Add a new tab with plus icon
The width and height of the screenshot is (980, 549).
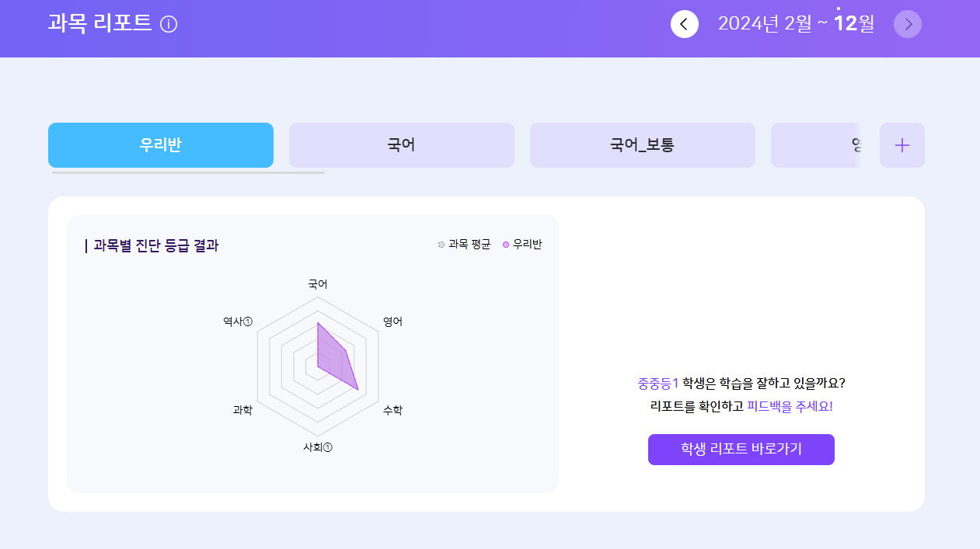pos(902,145)
